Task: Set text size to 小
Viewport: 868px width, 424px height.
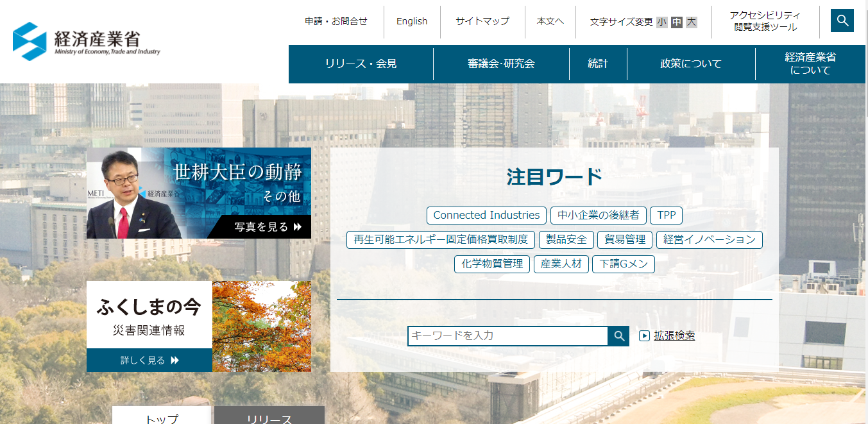Action: pos(661,22)
